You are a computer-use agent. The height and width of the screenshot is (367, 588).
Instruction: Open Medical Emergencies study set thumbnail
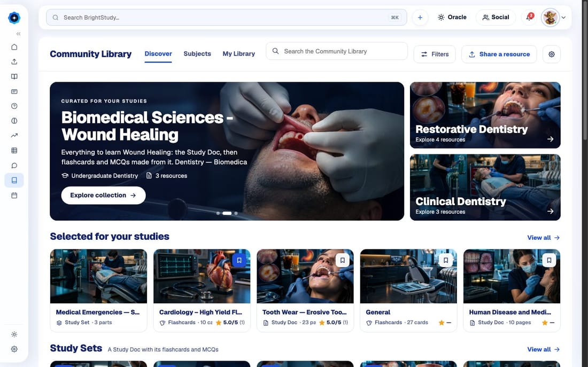point(99,276)
